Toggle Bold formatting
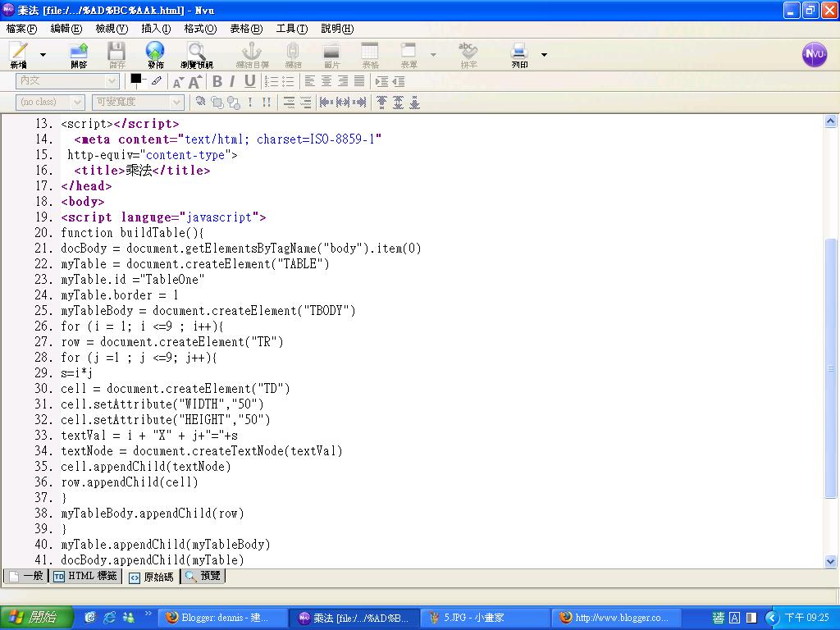 click(217, 81)
